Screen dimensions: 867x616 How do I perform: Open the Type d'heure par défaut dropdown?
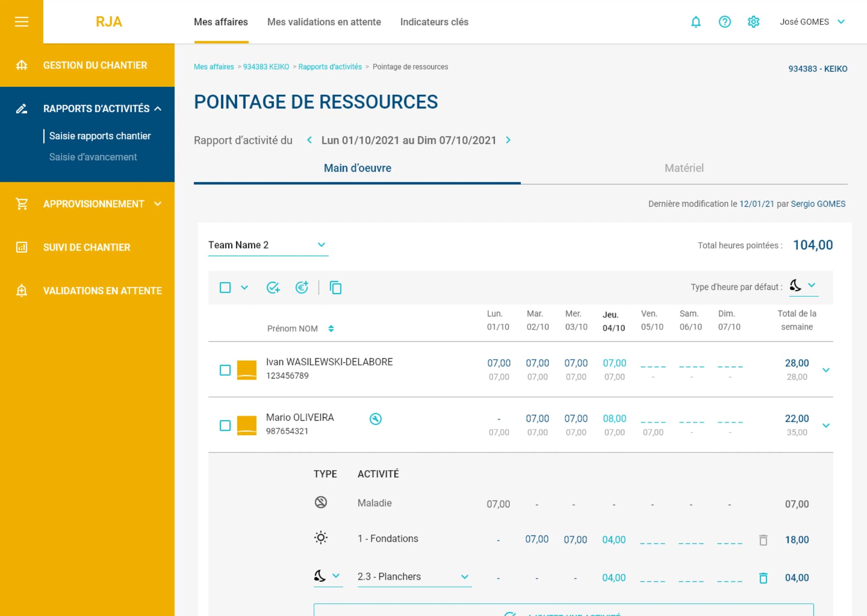point(804,286)
